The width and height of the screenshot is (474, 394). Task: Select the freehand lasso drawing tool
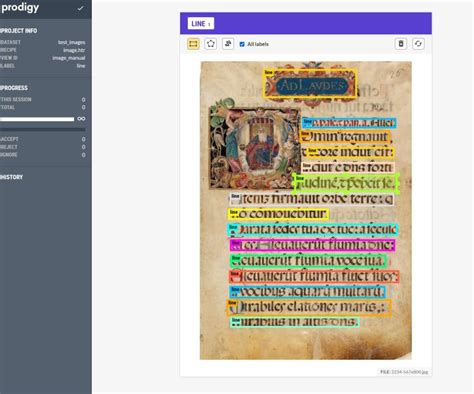pos(228,44)
